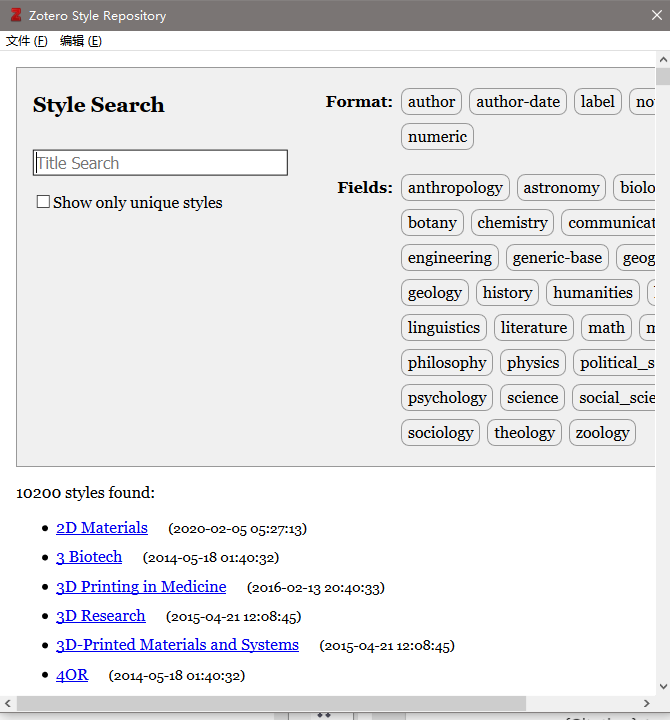The height and width of the screenshot is (720, 670).
Task: Select the zoology field tag
Action: click(x=602, y=432)
